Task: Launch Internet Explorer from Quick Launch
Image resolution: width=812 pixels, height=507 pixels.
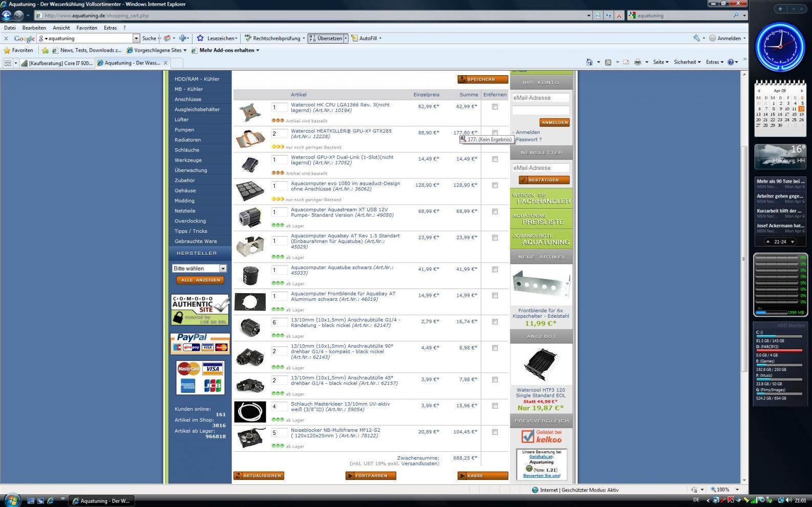Action: [50, 500]
